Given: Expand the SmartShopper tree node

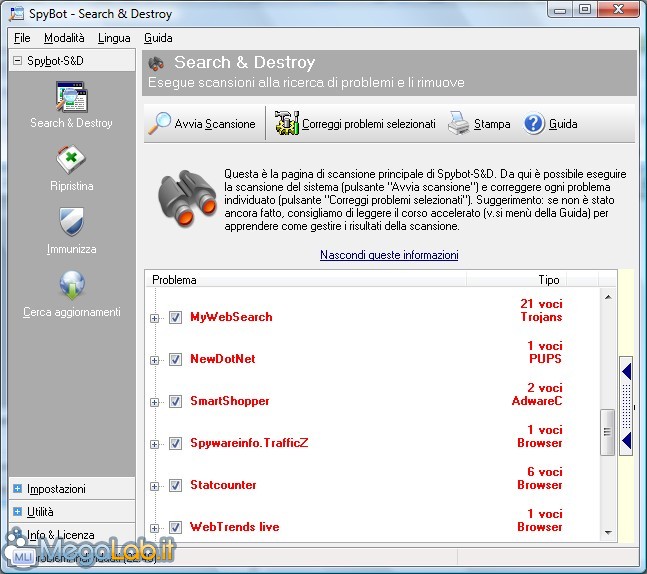Looking at the screenshot, I should (154, 402).
